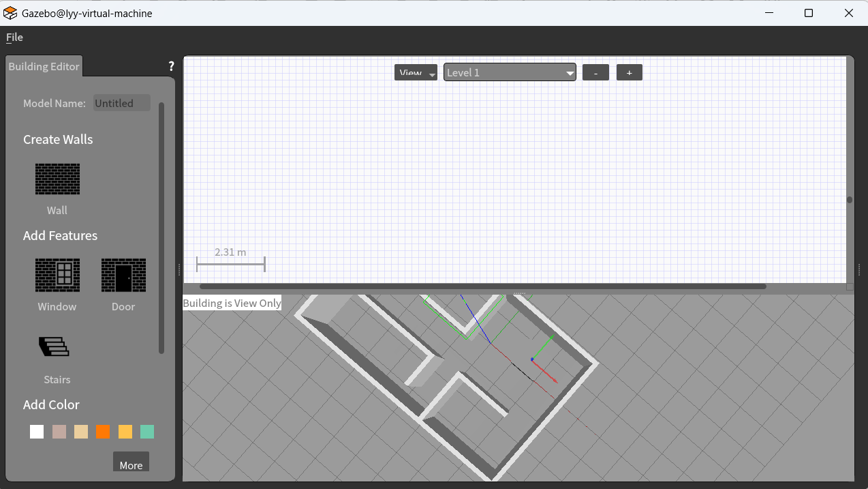The image size is (868, 489).
Task: Switch to the Building Editor tab
Action: click(x=44, y=66)
